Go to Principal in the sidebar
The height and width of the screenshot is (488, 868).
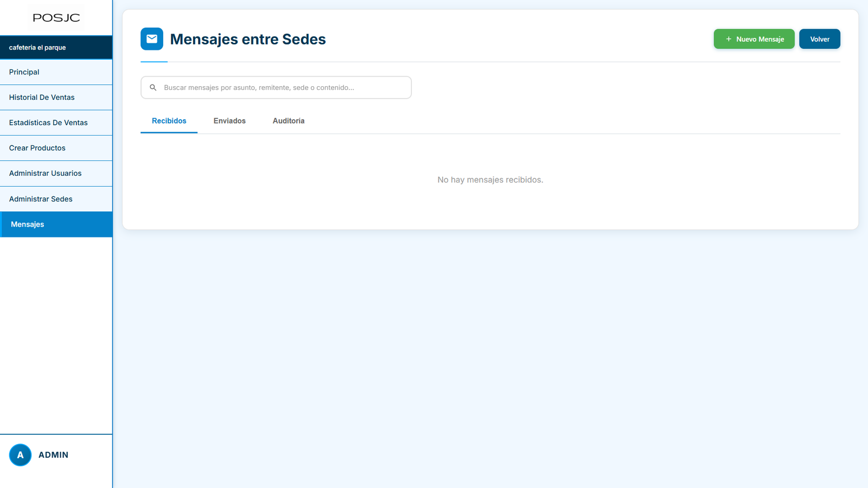point(24,72)
